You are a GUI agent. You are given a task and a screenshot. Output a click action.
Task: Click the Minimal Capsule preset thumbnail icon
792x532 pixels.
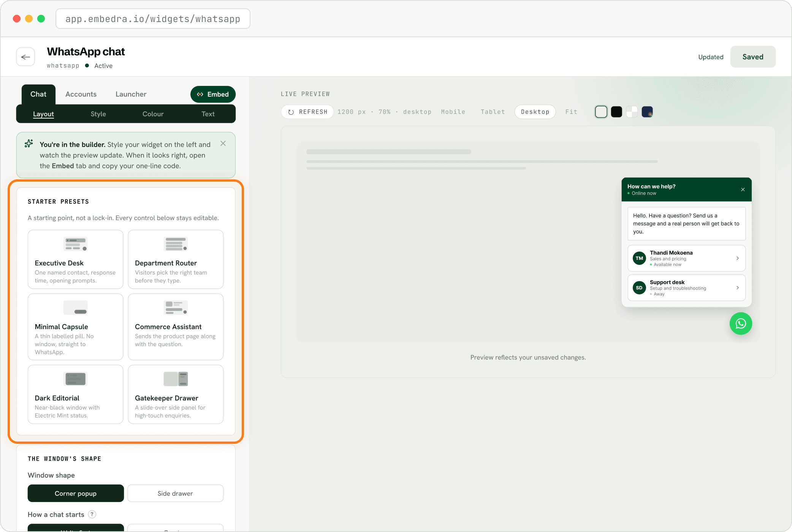76,307
